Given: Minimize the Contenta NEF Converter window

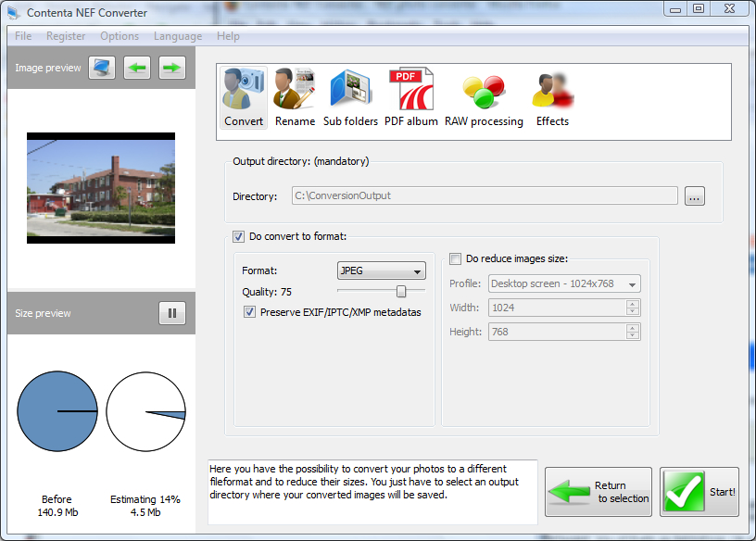Looking at the screenshot, I should (x=675, y=9).
